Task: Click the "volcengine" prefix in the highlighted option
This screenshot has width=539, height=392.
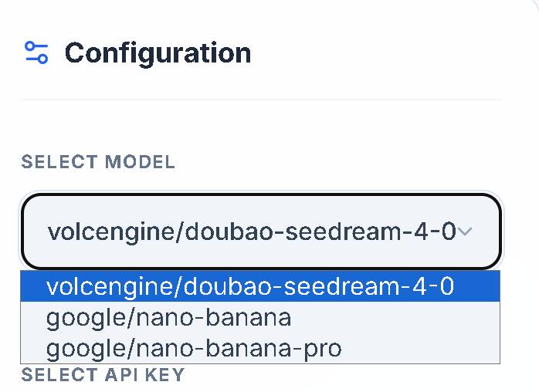Action: 109,286
